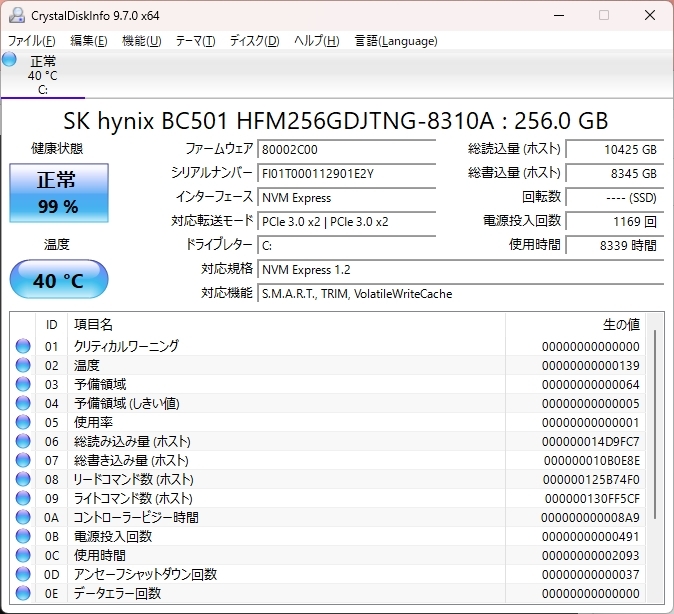
Task: Click raw value 000000010B0E8E
Action: pos(591,460)
